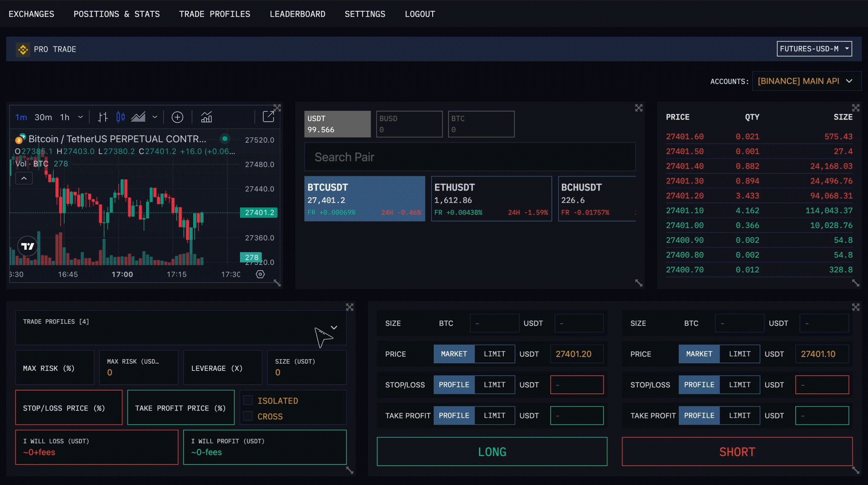Viewport: 868px width, 485px height.
Task: Click the Bitcoin symbol icon in chart title
Action: [20, 139]
